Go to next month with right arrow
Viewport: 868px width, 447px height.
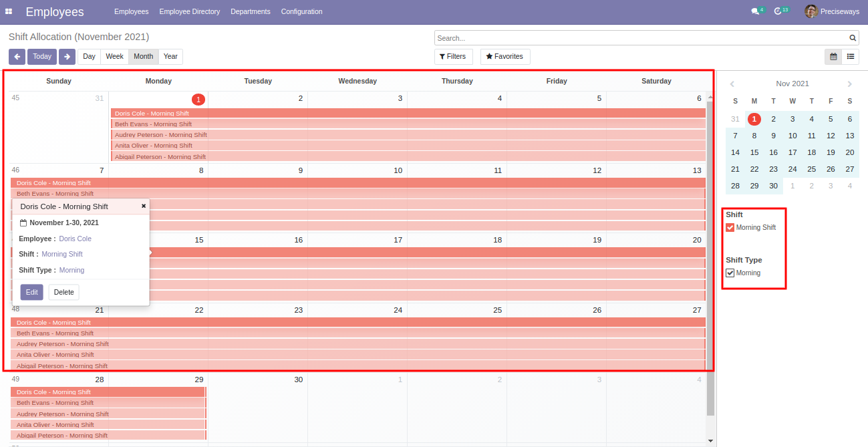click(67, 57)
